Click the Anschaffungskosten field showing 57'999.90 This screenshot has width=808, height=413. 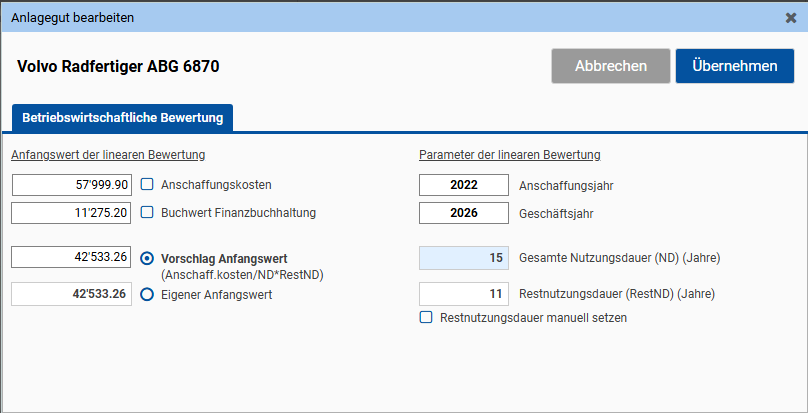coord(72,185)
